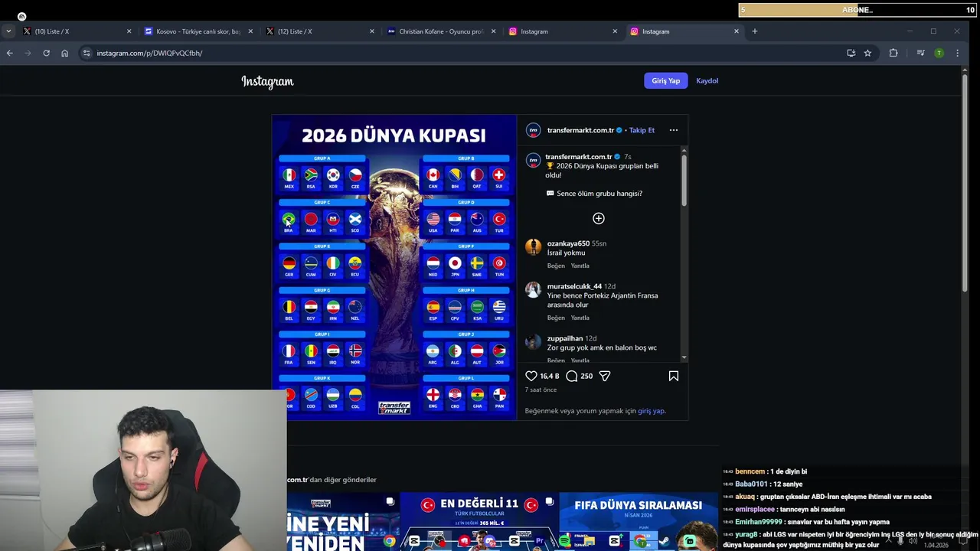Open the browser home page
This screenshot has width=980, height=551.
[64, 53]
